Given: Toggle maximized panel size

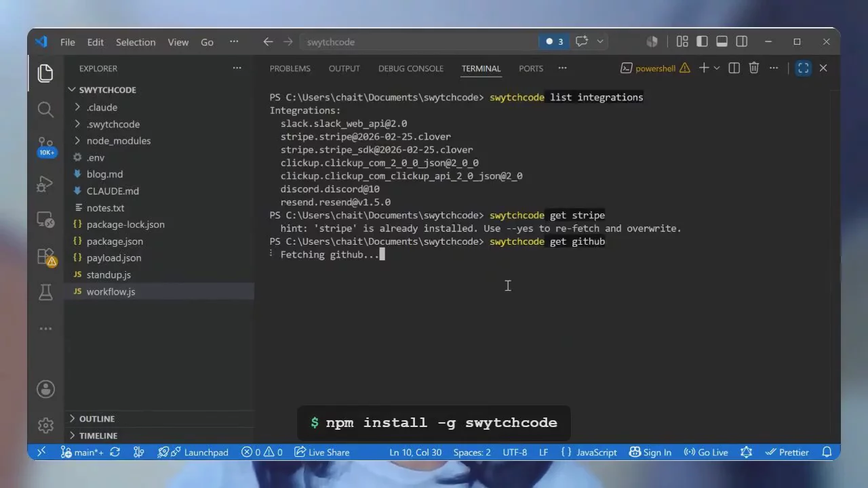Looking at the screenshot, I should (x=804, y=68).
